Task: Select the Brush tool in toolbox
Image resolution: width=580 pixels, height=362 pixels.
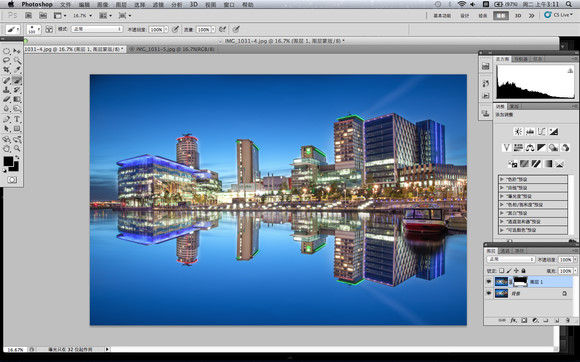Action: 17,80
